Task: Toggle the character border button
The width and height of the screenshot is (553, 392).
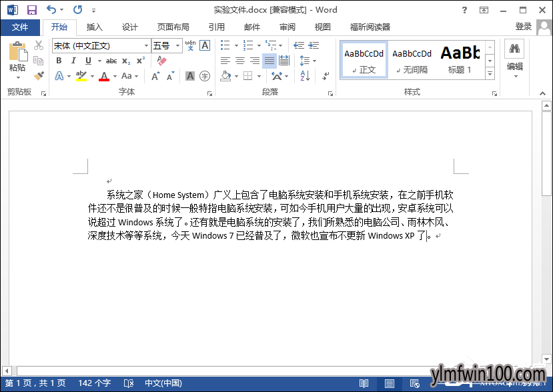Action: tap(205, 45)
